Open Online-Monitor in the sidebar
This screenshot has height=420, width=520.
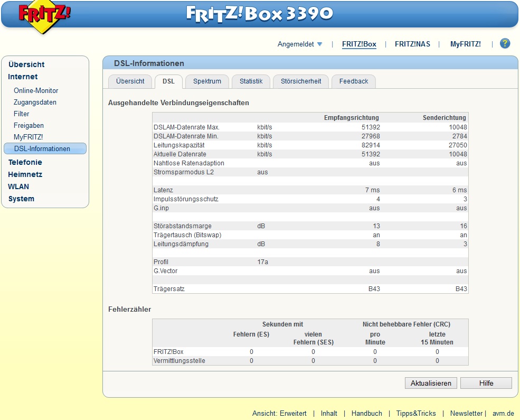[36, 90]
